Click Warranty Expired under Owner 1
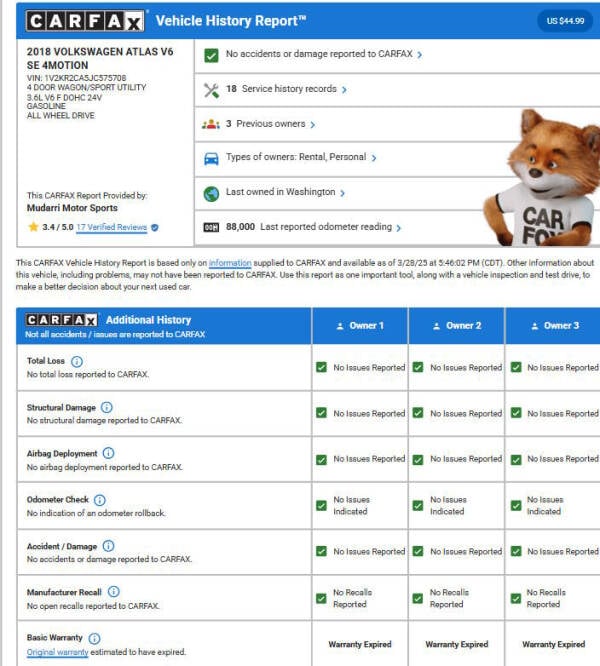The height and width of the screenshot is (666, 600). [x=360, y=644]
